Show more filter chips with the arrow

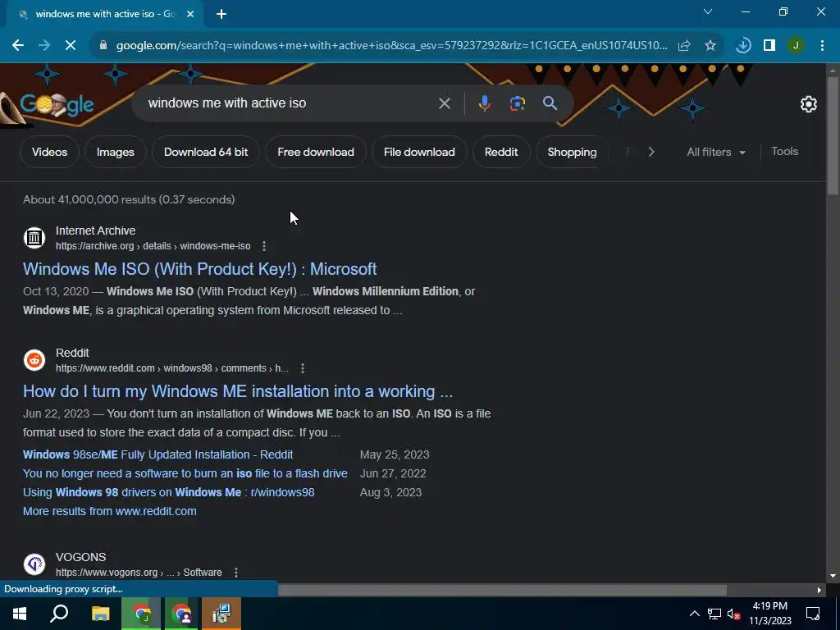click(651, 152)
